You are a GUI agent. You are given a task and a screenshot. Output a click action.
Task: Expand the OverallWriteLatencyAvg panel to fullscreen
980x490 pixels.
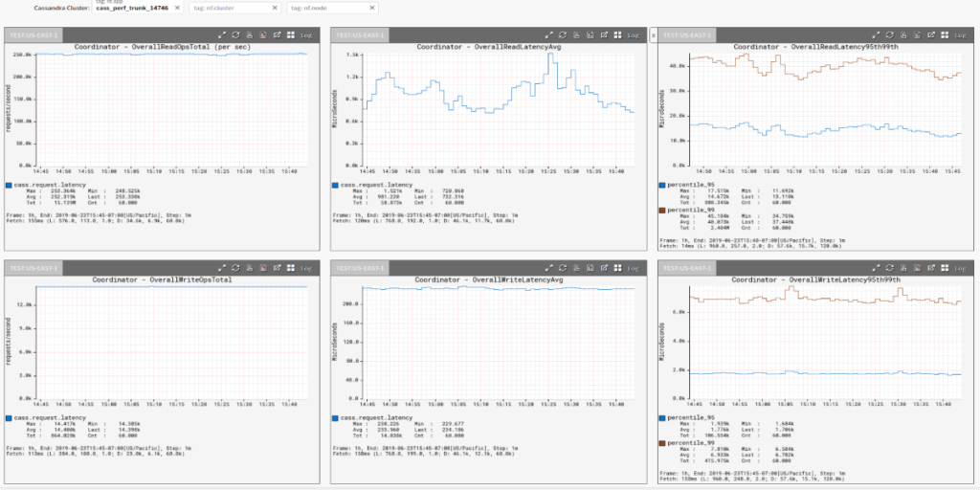(x=548, y=268)
